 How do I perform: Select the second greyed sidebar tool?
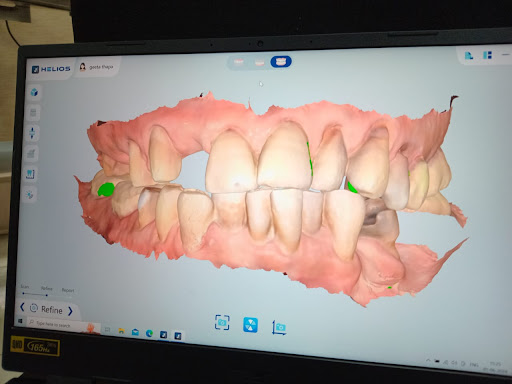tap(33, 112)
